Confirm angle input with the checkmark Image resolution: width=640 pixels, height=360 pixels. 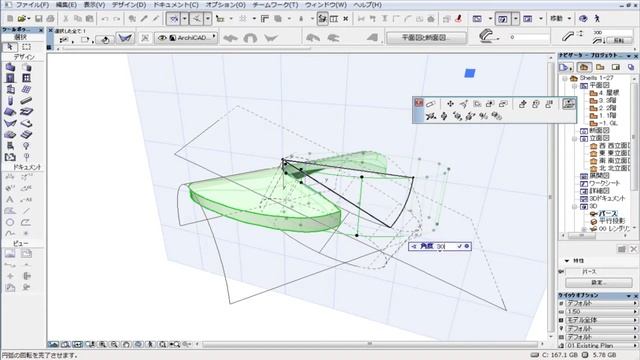tap(460, 246)
